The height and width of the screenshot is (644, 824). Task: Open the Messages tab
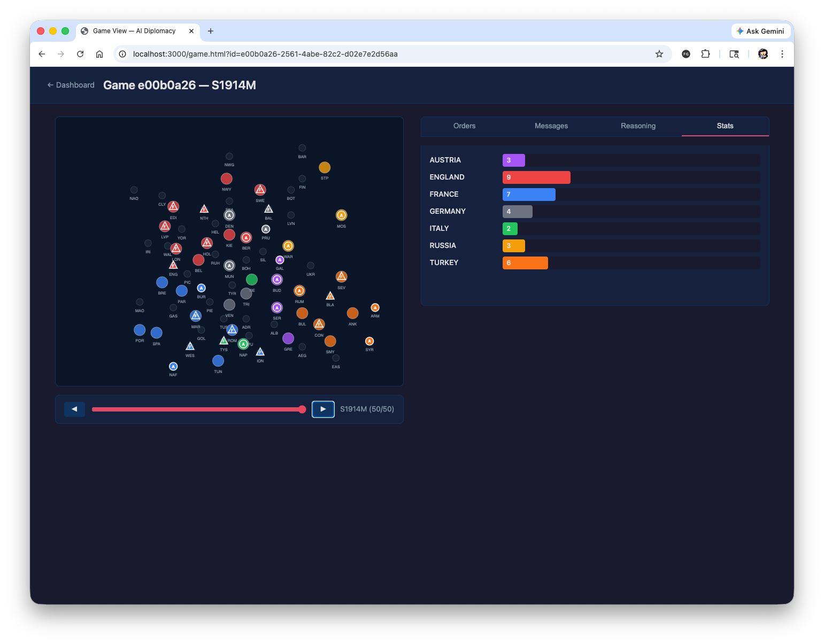point(551,126)
